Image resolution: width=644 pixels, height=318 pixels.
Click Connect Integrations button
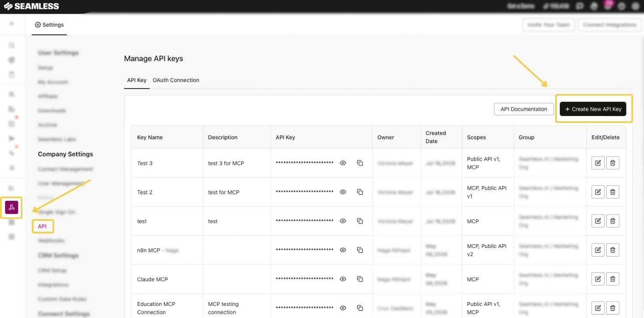coord(610,25)
